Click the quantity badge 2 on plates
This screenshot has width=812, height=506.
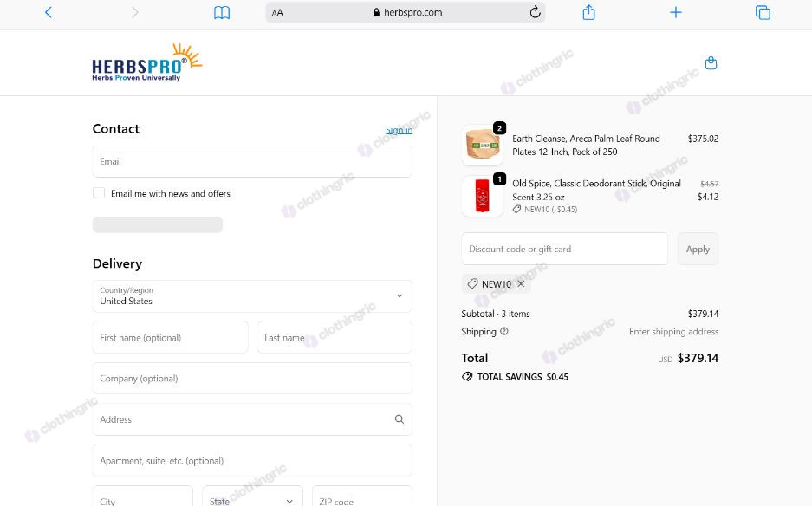pyautogui.click(x=499, y=128)
